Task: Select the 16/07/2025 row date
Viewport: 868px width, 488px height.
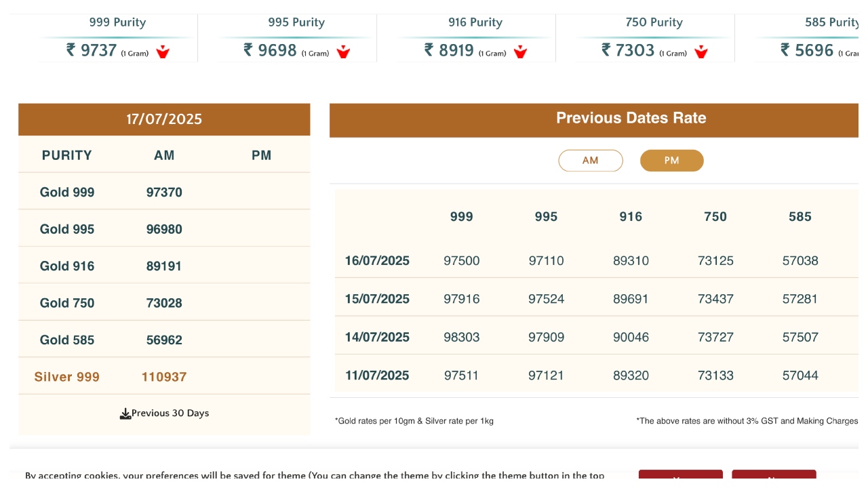Action: coord(377,261)
